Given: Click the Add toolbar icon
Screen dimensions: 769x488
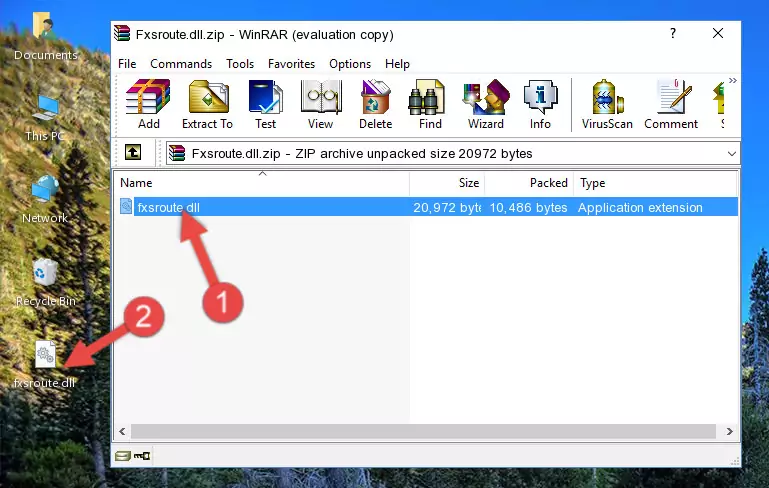Looking at the screenshot, I should pos(148,104).
